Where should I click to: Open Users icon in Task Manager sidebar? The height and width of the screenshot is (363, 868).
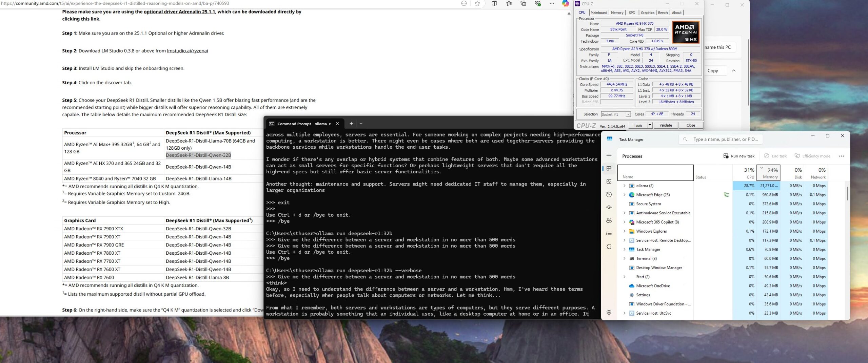[x=609, y=220]
